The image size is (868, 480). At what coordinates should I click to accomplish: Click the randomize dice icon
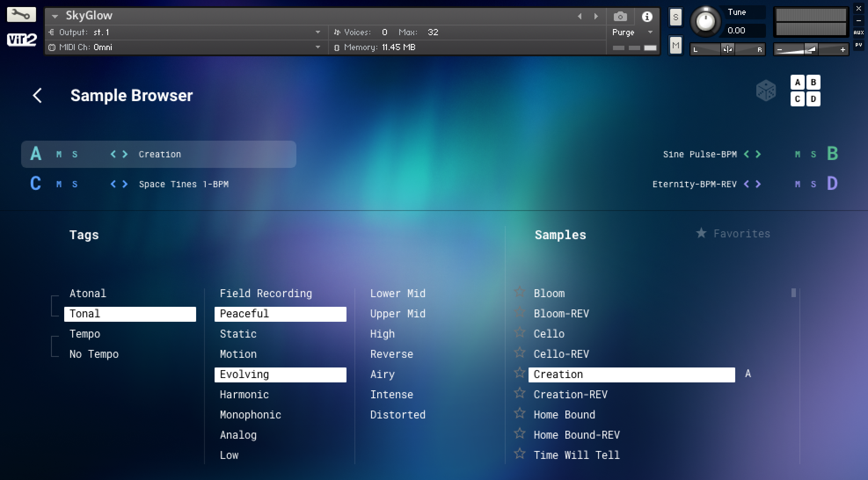[x=766, y=91]
